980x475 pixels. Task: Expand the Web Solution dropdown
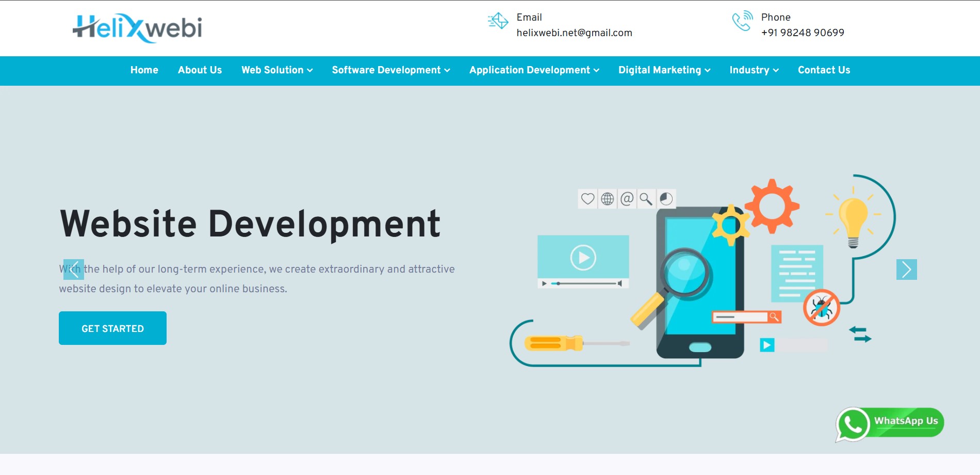[x=277, y=70]
